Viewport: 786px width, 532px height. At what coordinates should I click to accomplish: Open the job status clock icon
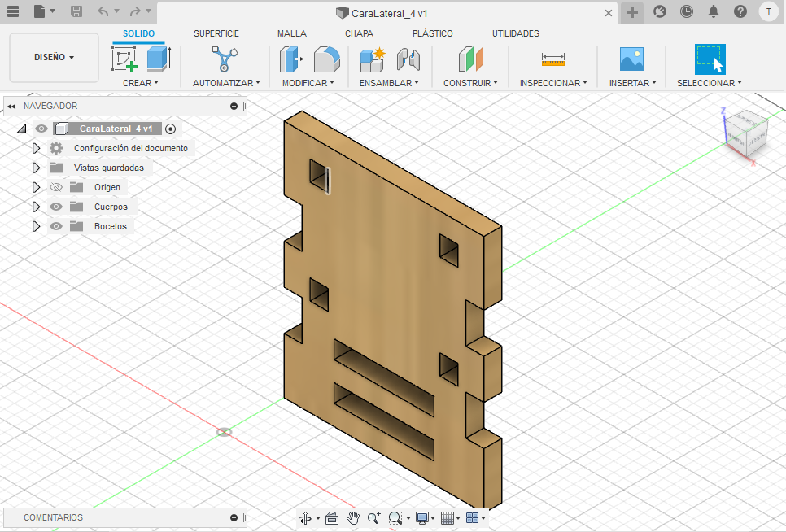click(686, 11)
